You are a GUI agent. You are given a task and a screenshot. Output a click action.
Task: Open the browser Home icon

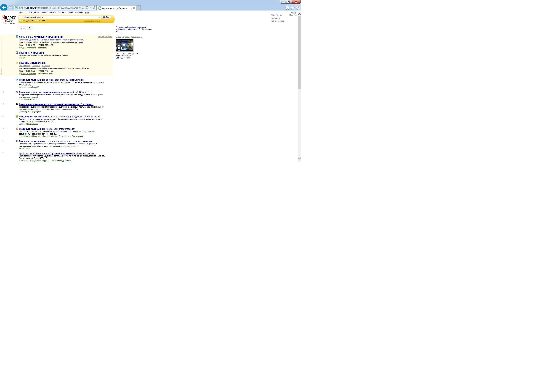(x=287, y=8)
